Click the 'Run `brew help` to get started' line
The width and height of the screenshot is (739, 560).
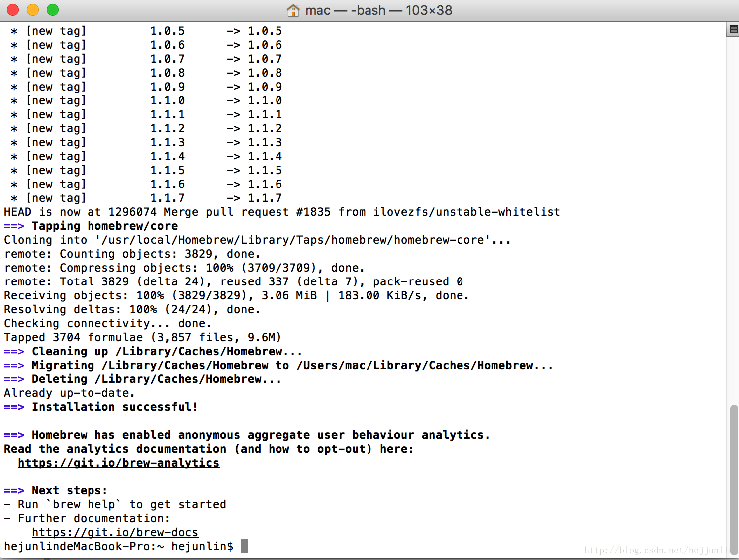click(x=115, y=504)
